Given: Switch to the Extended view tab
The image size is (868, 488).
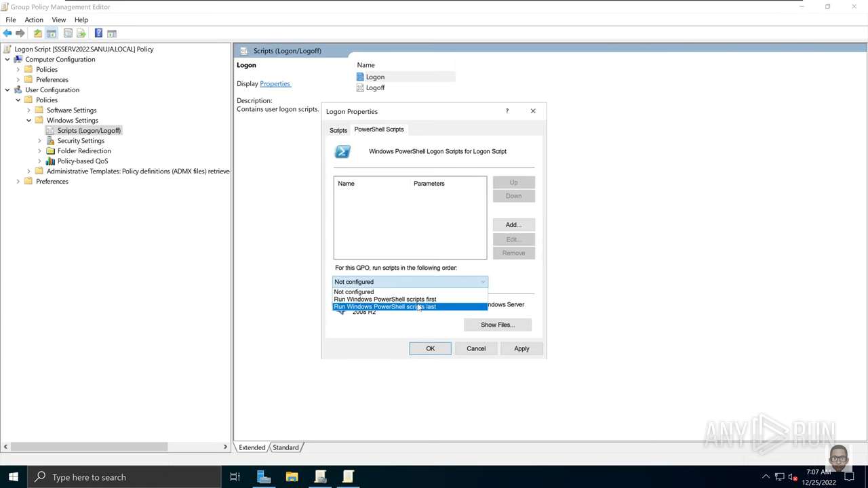Looking at the screenshot, I should (x=252, y=447).
